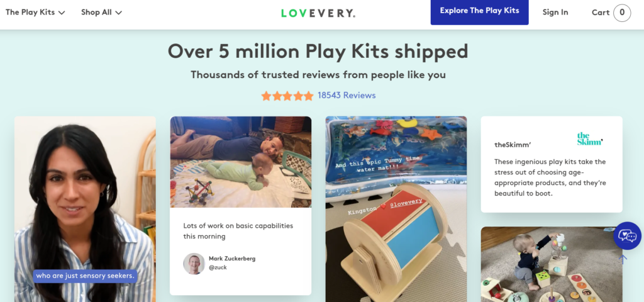Open the chat support bubble icon
644x302 pixels.
[627, 236]
